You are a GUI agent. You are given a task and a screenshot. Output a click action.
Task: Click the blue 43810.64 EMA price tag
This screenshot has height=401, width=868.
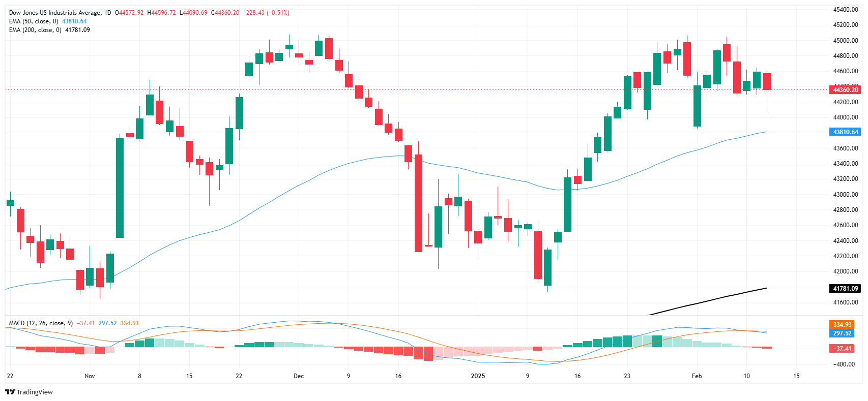point(845,132)
